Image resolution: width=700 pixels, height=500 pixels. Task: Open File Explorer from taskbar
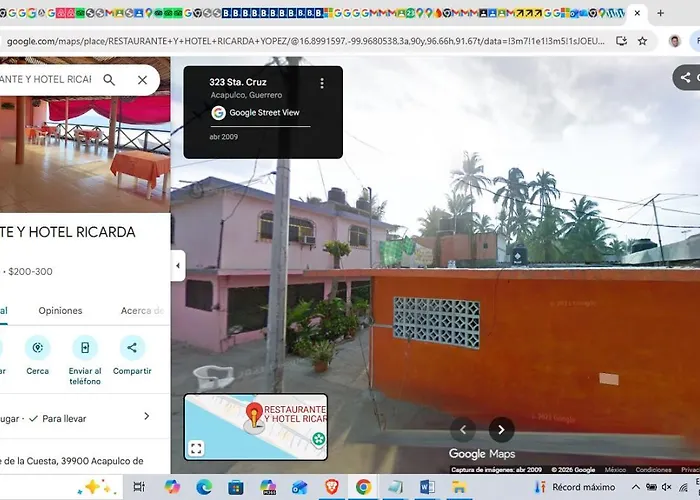point(459,487)
